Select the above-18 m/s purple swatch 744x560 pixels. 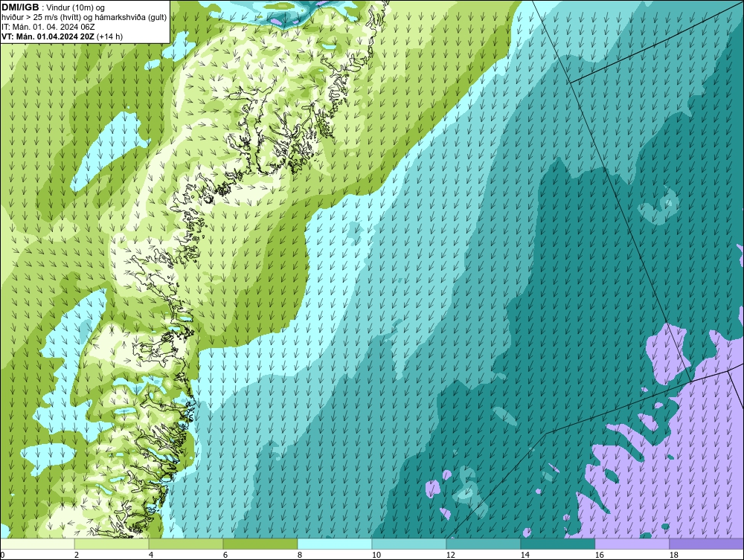click(707, 544)
